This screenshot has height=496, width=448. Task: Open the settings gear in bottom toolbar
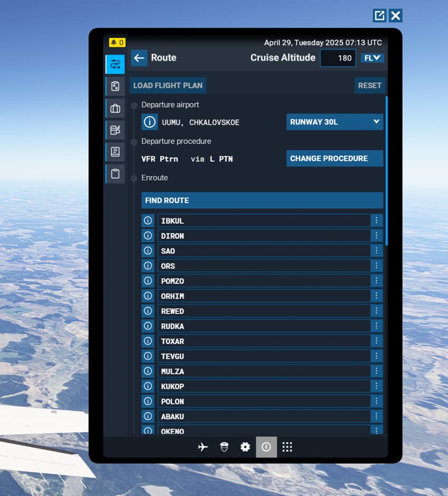click(x=245, y=447)
